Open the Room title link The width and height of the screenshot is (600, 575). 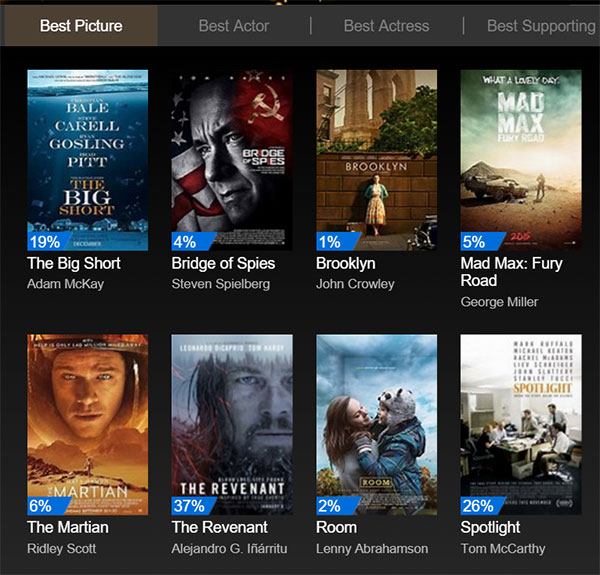point(336,527)
